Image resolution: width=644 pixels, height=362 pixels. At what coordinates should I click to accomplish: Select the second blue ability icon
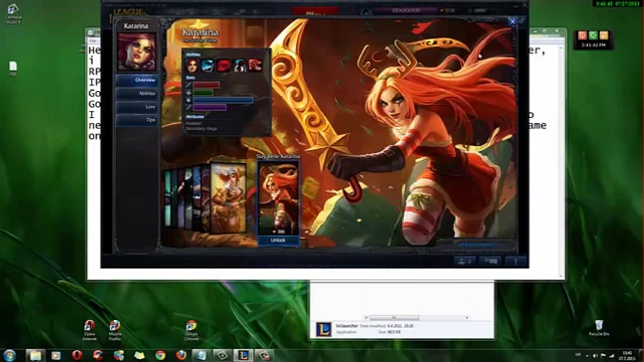click(208, 66)
